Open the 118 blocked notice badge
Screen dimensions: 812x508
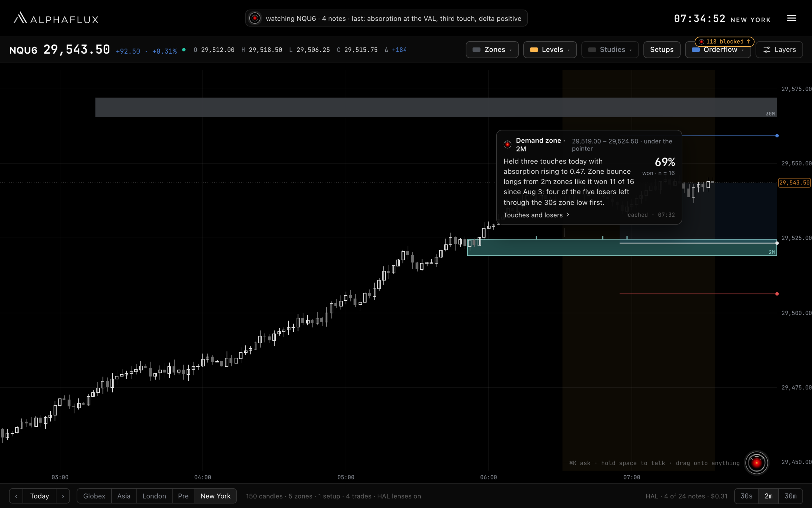click(x=724, y=42)
